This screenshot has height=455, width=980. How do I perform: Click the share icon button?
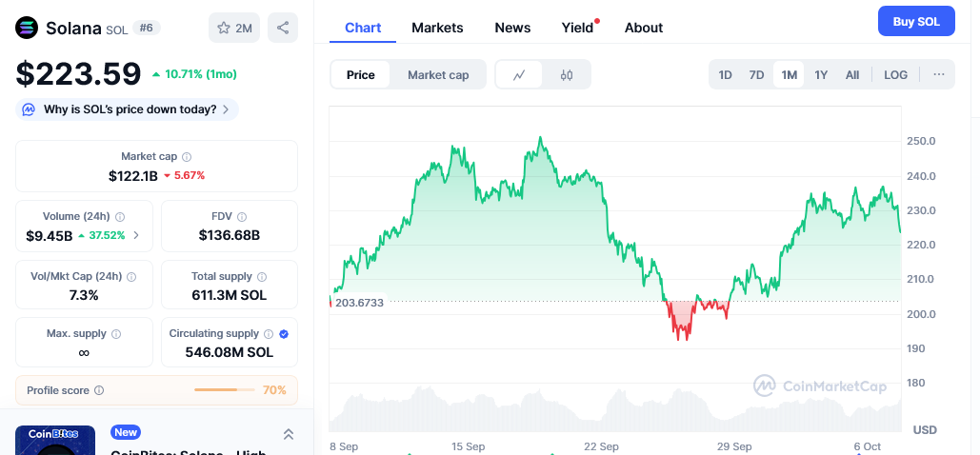pyautogui.click(x=283, y=28)
